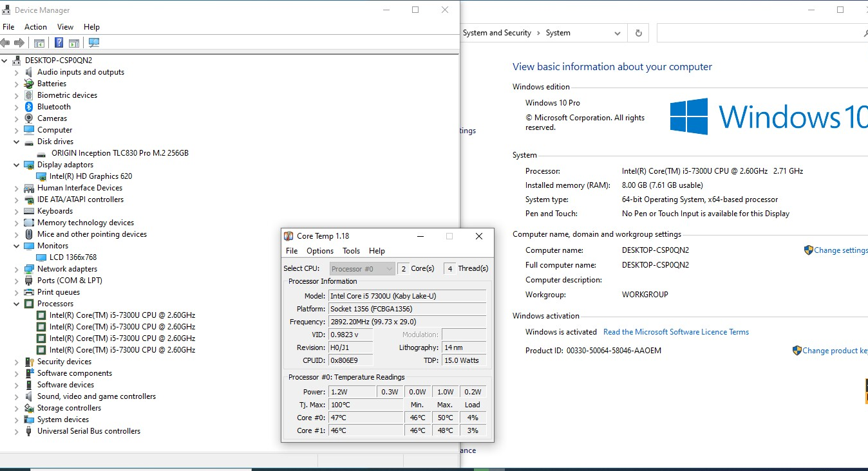Click the Core #0 47°C temperature reading
The image size is (868, 471).
366,418
